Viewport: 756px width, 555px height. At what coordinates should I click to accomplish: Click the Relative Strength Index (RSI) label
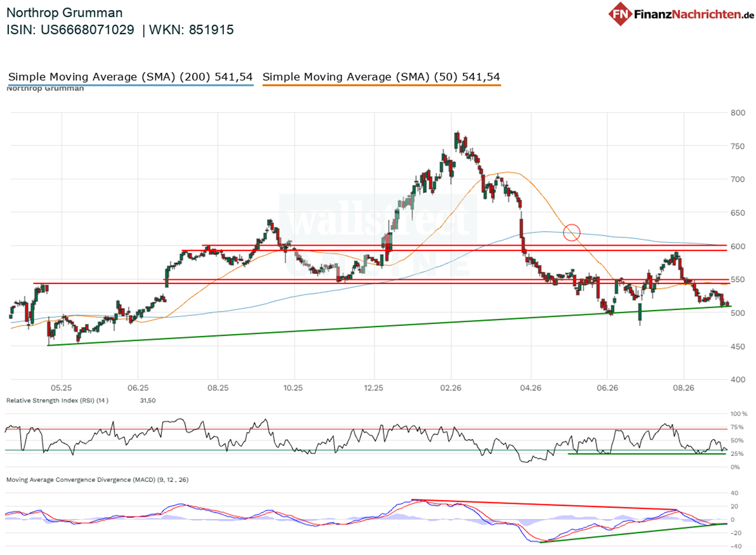click(x=57, y=400)
